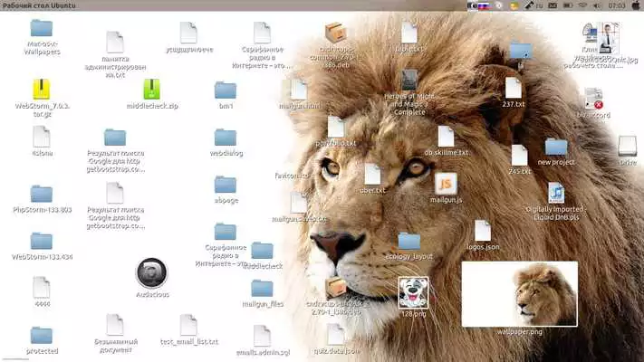Open the Google search results folder
The height and width of the screenshot is (362, 644).
(115, 138)
